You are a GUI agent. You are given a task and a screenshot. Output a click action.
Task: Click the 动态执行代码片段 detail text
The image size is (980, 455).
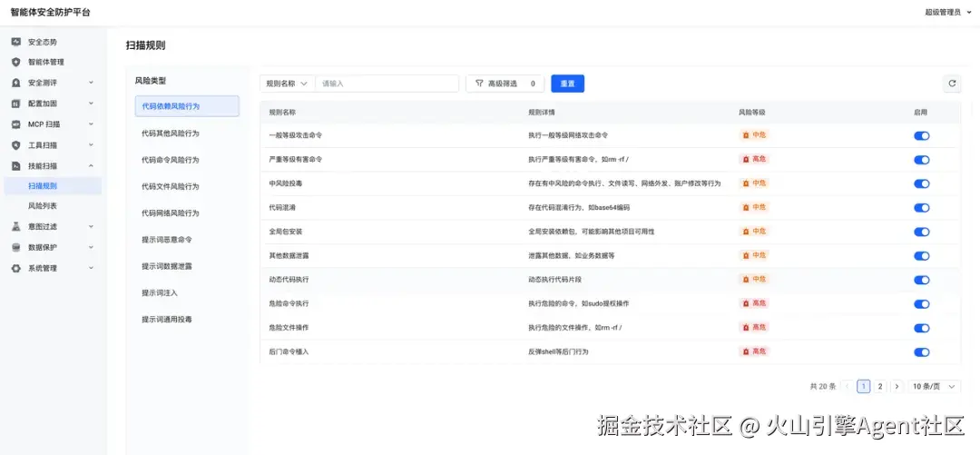(x=555, y=280)
